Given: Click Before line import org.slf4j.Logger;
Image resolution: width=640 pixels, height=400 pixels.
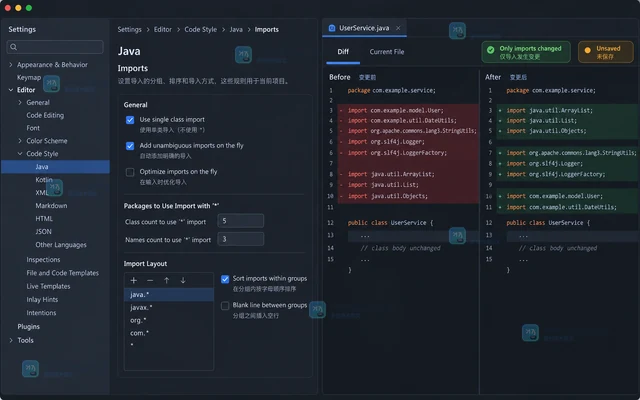Looking at the screenshot, I should pos(386,142).
